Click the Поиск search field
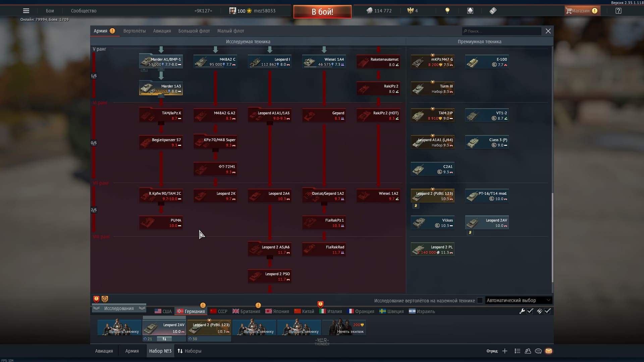The width and height of the screenshot is (644, 362). (x=501, y=31)
